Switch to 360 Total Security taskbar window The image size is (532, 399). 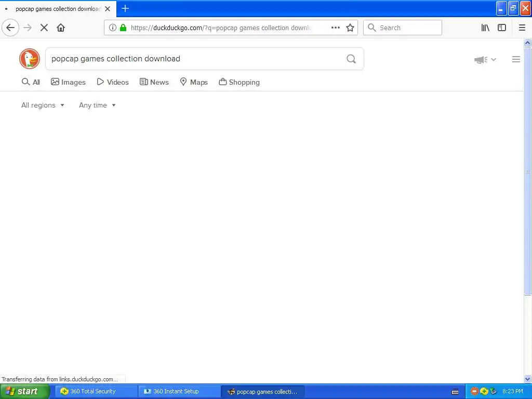point(96,391)
